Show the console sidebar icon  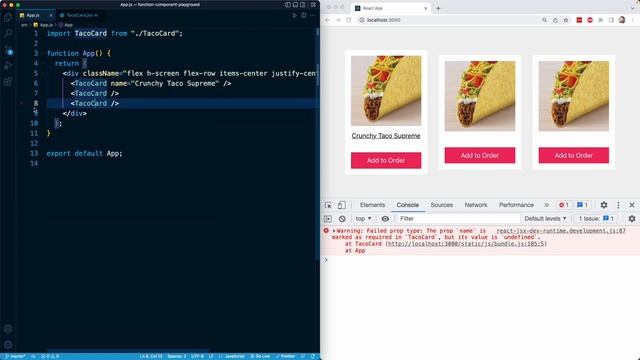tap(328, 219)
